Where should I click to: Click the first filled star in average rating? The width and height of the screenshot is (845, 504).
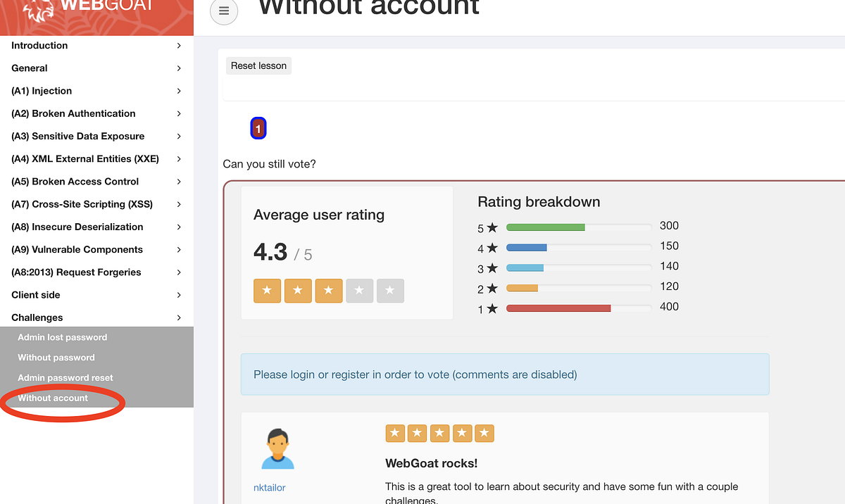tap(267, 290)
